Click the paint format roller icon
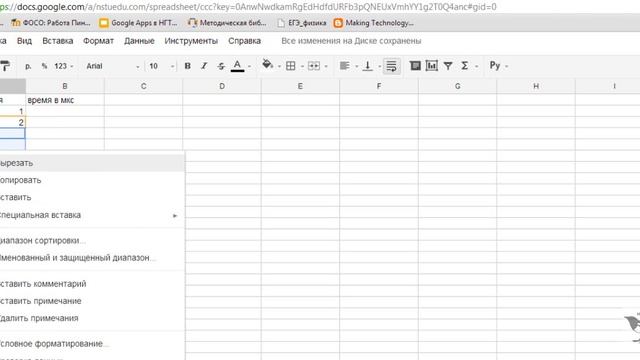This screenshot has width=640, height=360. pyautogui.click(x=4, y=66)
